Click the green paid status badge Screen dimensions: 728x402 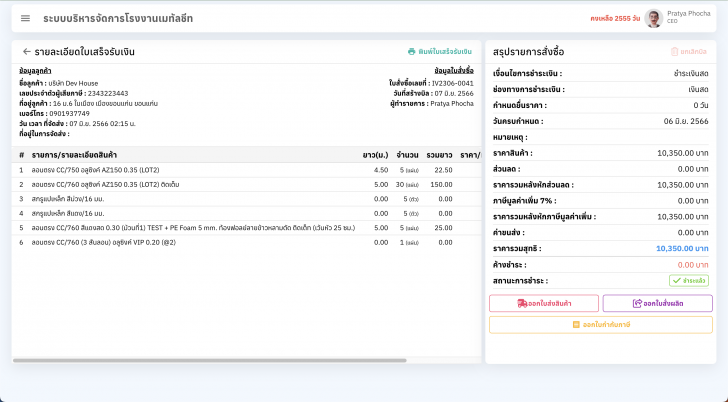coord(689,280)
